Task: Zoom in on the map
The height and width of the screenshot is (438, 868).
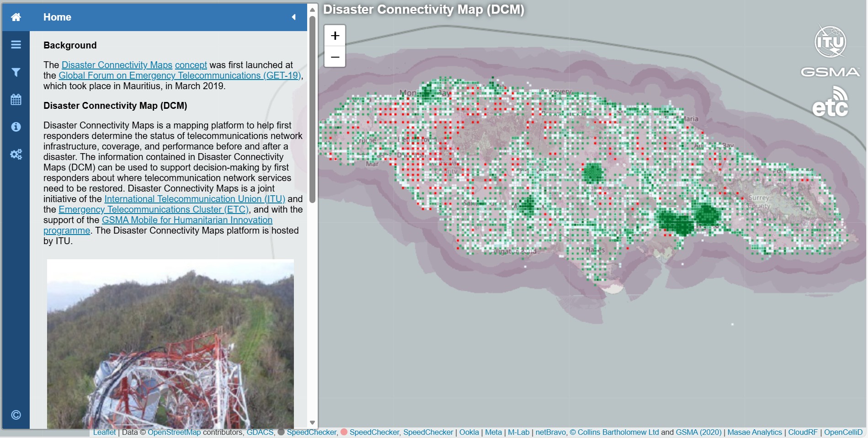Action: click(335, 36)
